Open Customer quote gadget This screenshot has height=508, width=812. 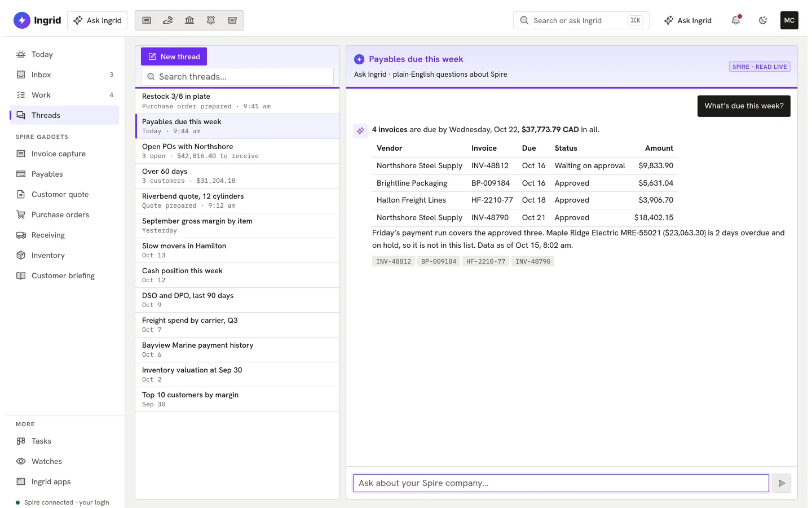coord(64,194)
